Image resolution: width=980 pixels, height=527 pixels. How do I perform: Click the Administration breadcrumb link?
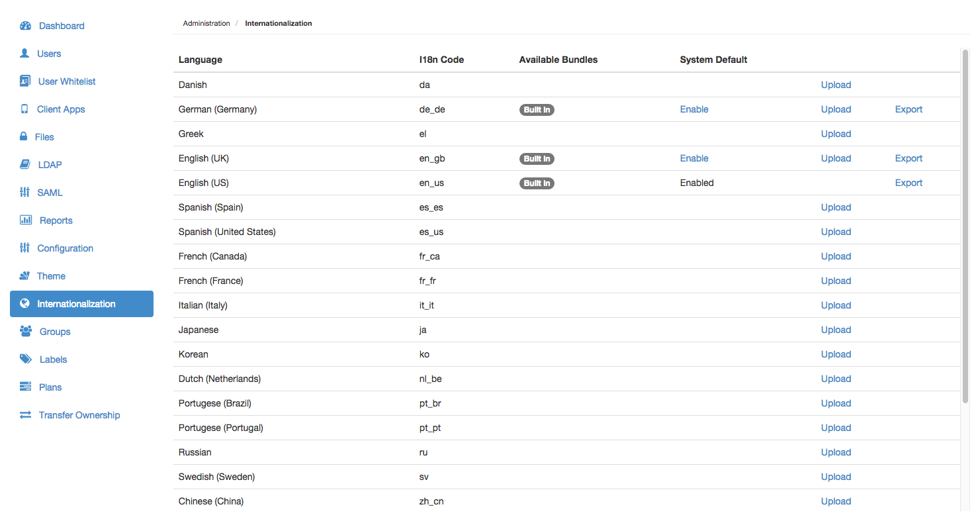coord(206,23)
